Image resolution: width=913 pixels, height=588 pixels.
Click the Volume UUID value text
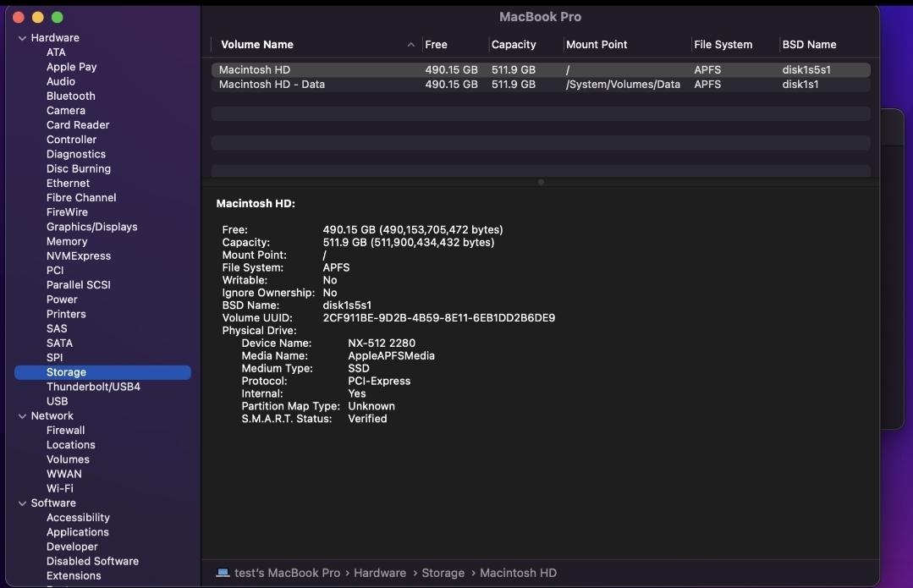pos(438,318)
